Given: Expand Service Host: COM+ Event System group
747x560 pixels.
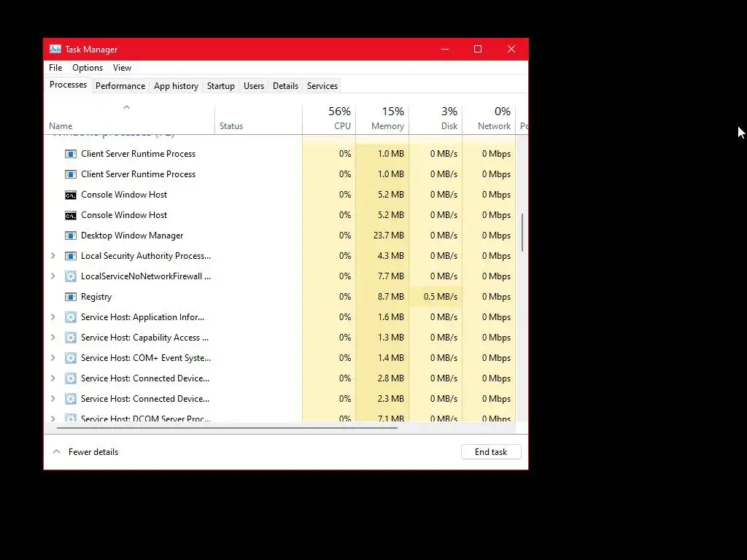Looking at the screenshot, I should tap(53, 358).
